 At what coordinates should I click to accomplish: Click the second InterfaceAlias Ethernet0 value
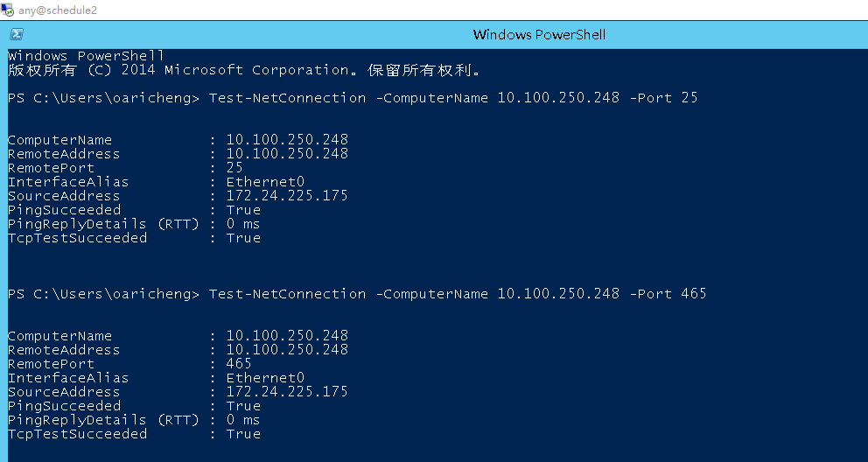[265, 378]
